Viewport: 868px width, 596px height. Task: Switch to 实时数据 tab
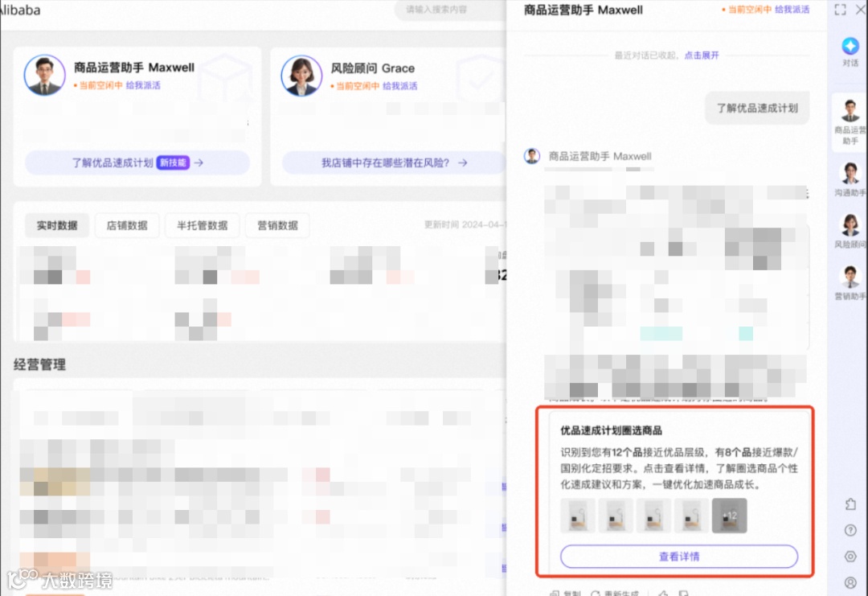tap(57, 225)
